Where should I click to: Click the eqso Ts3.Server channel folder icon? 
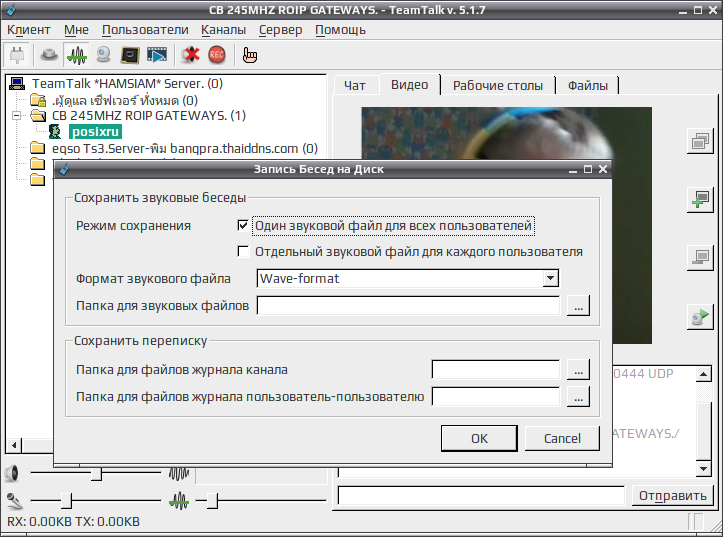tap(37, 148)
